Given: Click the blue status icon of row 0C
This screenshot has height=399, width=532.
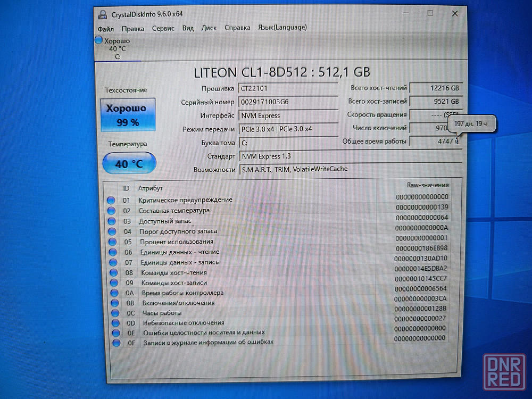Looking at the screenshot, I should [x=115, y=313].
